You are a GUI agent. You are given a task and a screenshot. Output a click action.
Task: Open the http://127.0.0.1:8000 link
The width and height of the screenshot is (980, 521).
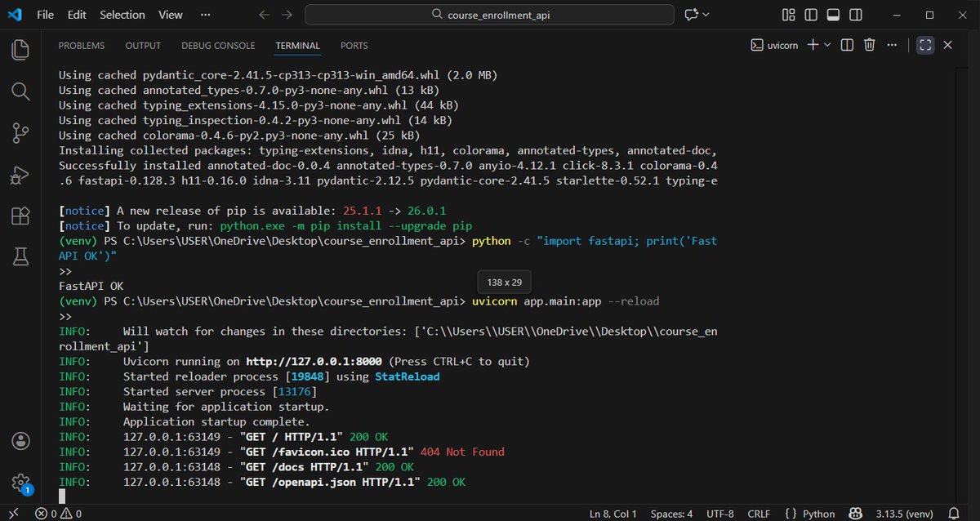(314, 362)
